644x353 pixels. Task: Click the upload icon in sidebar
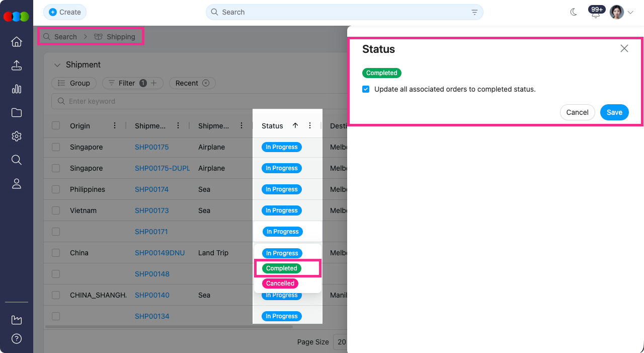coord(17,65)
